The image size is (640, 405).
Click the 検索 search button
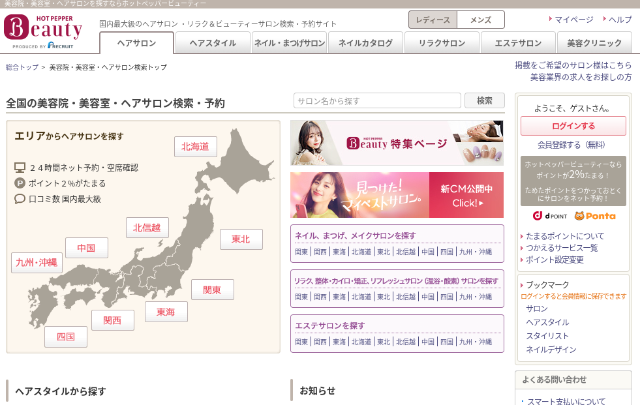click(484, 101)
